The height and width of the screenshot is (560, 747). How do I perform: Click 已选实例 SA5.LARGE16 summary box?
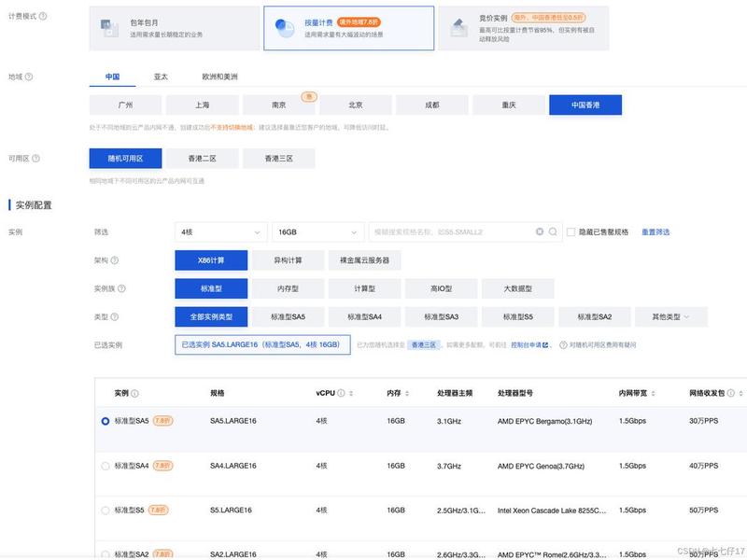262,344
